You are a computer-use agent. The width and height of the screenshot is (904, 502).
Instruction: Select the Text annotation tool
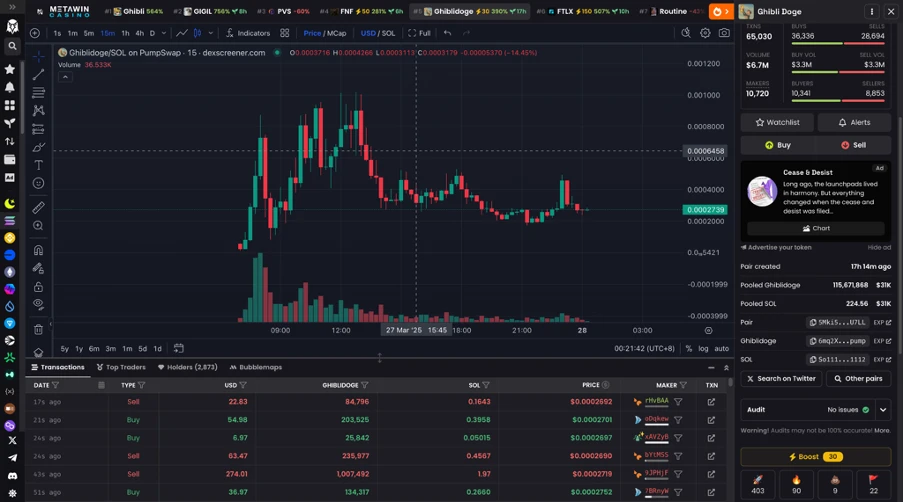click(38, 165)
